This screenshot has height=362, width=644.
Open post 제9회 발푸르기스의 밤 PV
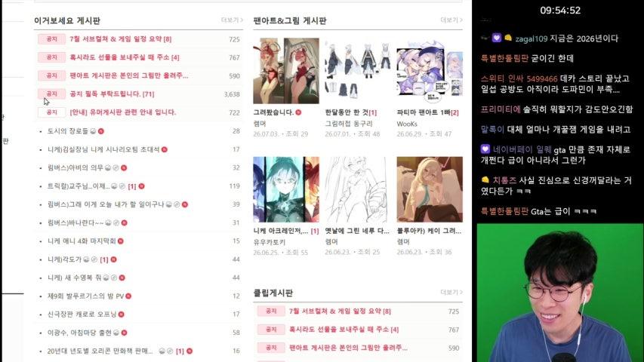[86, 296]
